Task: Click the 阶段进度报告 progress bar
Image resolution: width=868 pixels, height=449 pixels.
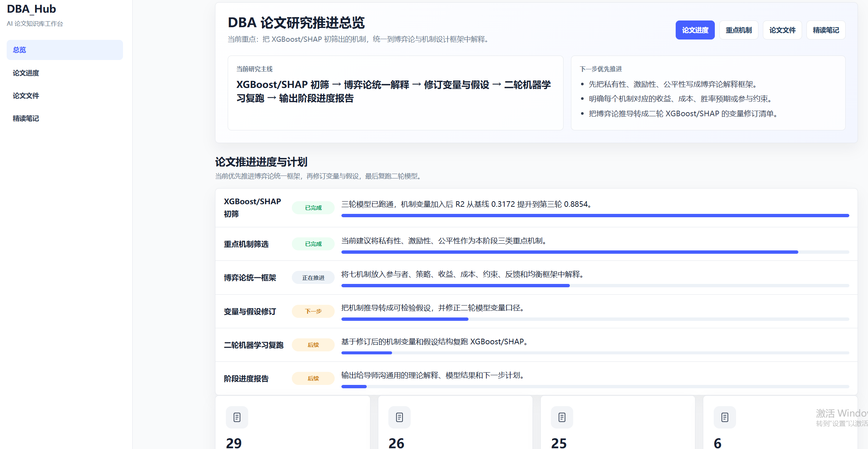Action: [595, 386]
